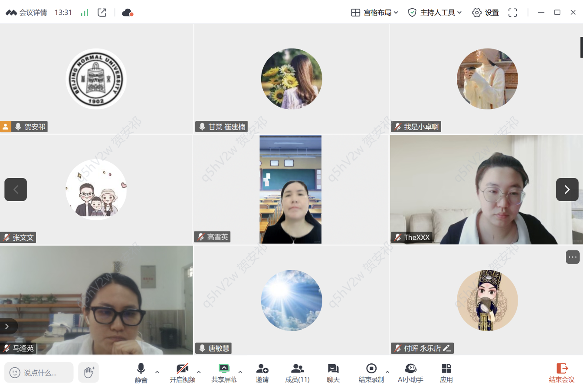Viewport: 584px width, 392px height.
Task: Open the 聊天 chat panel
Action: pyautogui.click(x=333, y=373)
